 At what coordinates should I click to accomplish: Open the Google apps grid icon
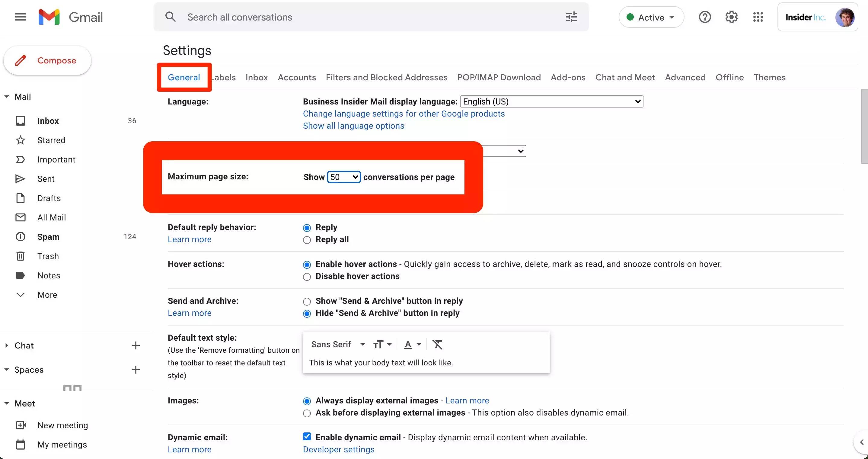click(x=758, y=17)
